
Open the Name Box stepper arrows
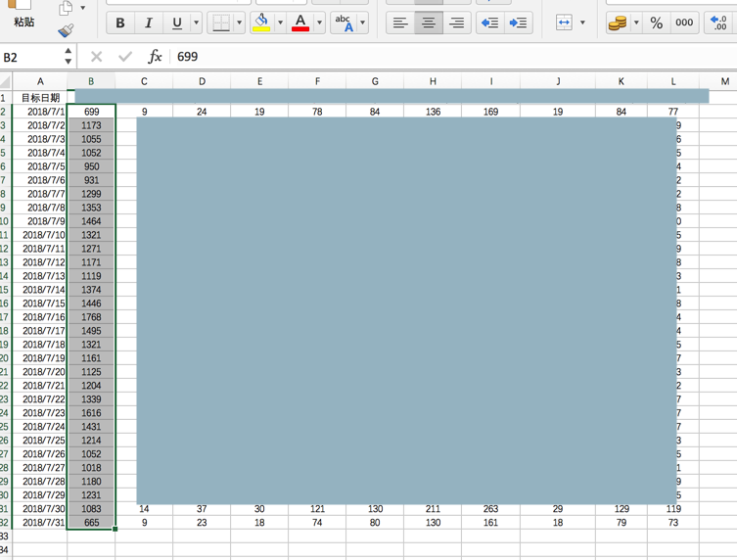[69, 57]
